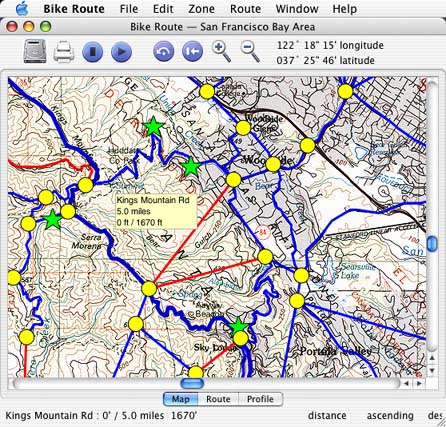Start route playback with play button
The image size is (446, 427).
(121, 52)
